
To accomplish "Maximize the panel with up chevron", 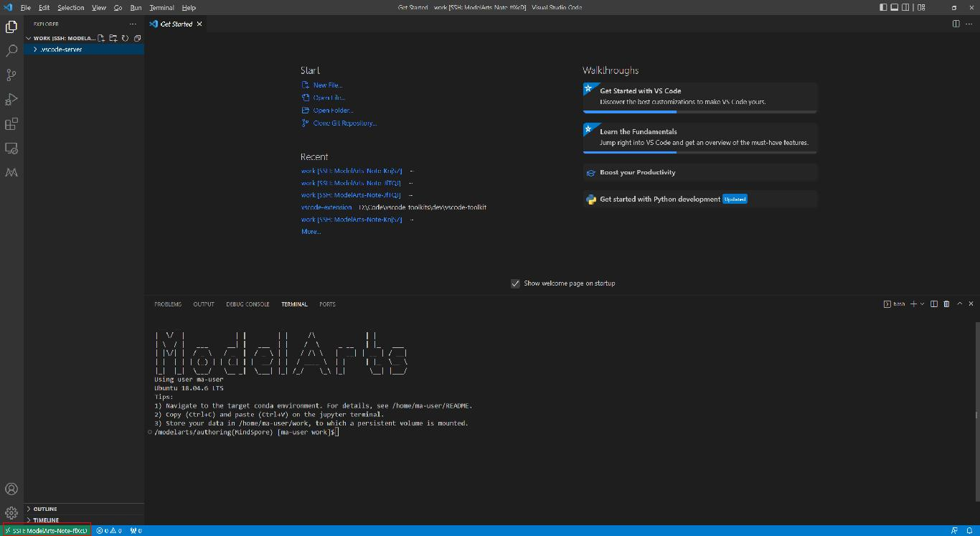I will [x=959, y=304].
